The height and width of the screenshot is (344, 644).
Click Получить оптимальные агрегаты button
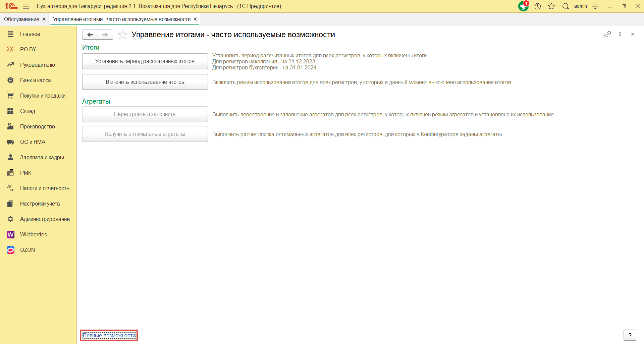point(145,134)
